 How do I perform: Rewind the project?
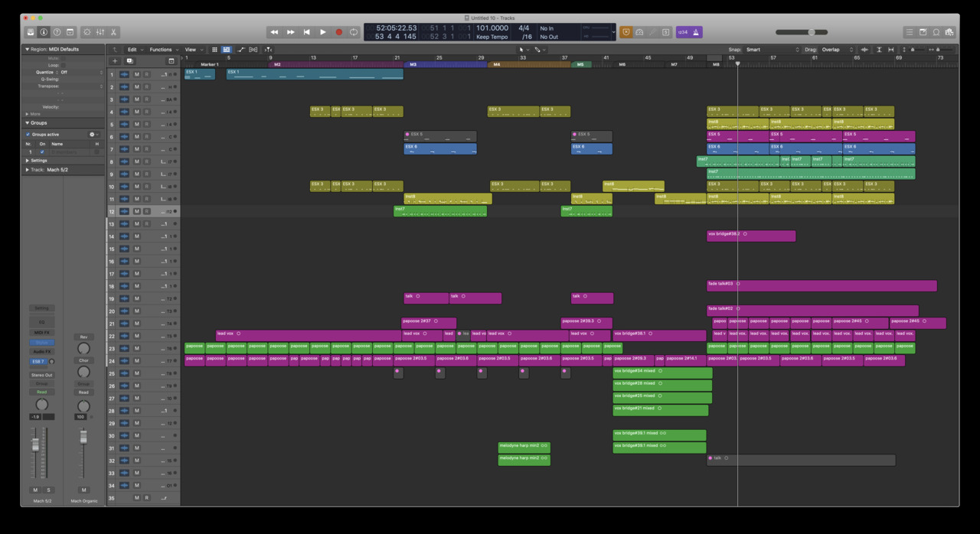click(274, 32)
